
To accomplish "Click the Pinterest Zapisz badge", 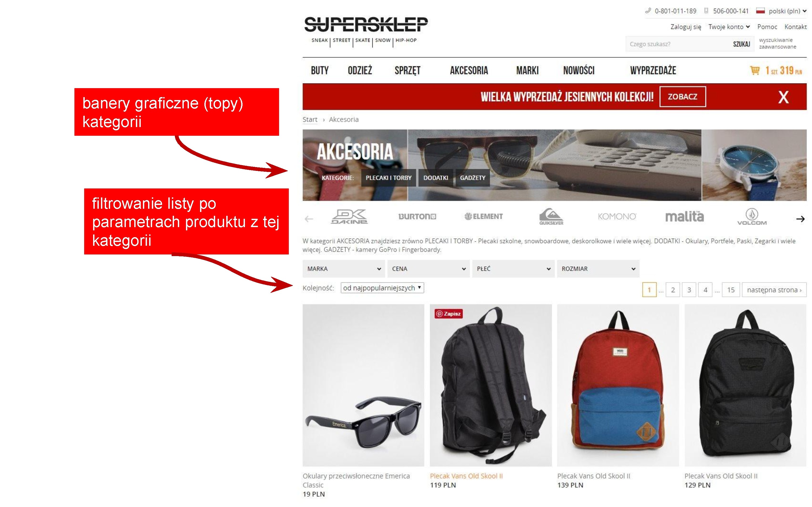I will coord(448,313).
